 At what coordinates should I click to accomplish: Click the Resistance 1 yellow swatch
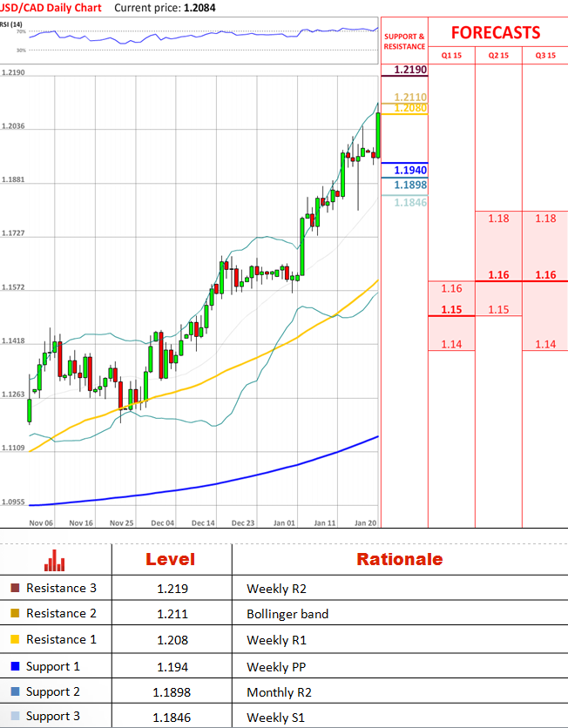pos(15,639)
